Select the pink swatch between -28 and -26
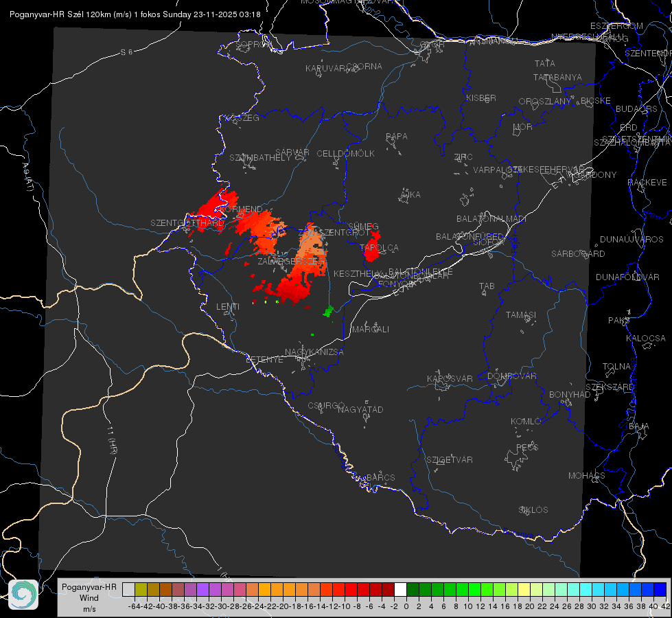The height and width of the screenshot is (618, 672). coord(240,589)
